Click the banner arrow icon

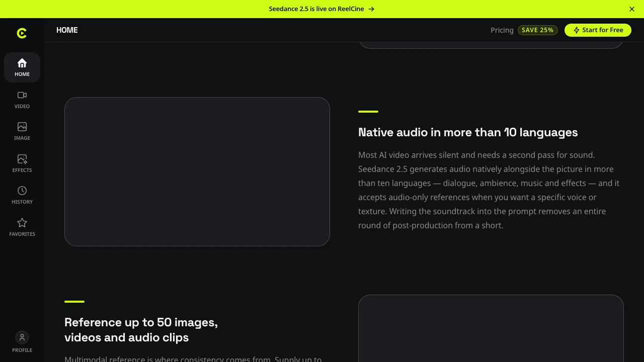click(x=371, y=9)
